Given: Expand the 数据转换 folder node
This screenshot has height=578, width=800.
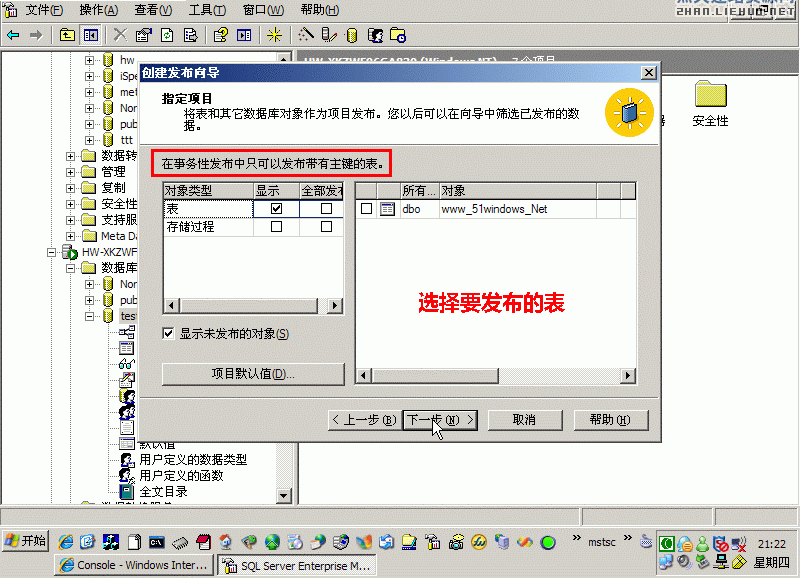Looking at the screenshot, I should (x=70, y=156).
